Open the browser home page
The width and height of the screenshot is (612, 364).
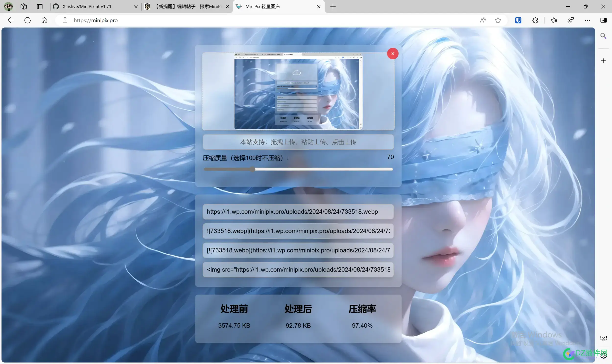pyautogui.click(x=44, y=20)
